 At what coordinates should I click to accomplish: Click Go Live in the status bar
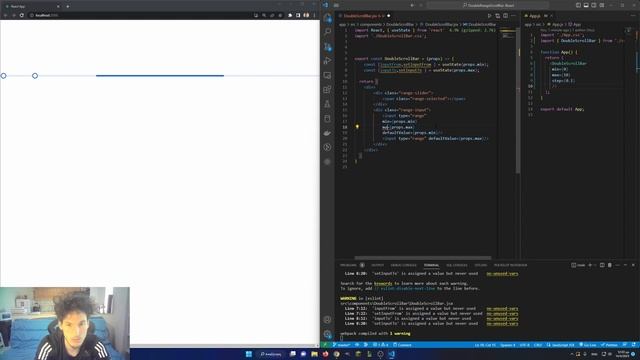(x=588, y=345)
